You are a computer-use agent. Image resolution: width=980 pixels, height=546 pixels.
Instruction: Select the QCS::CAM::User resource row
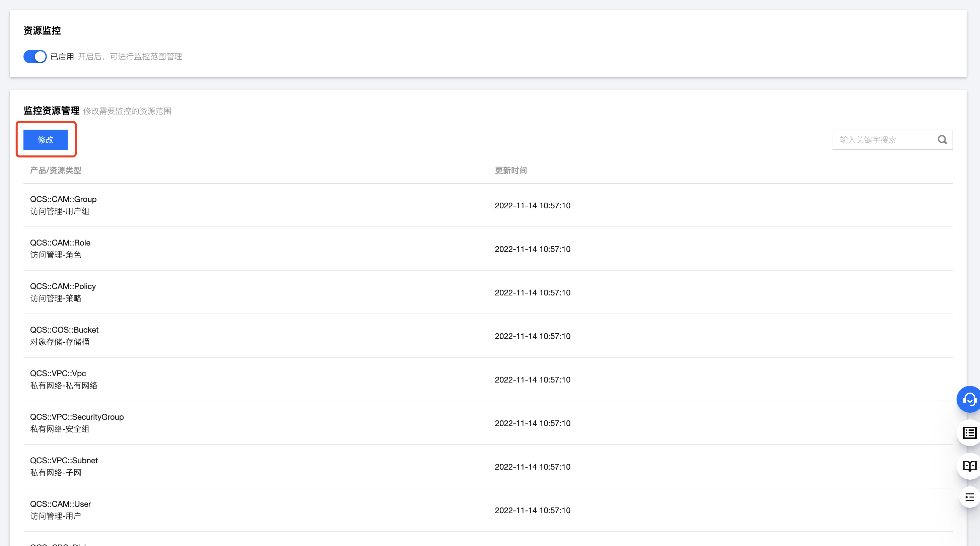click(61, 504)
